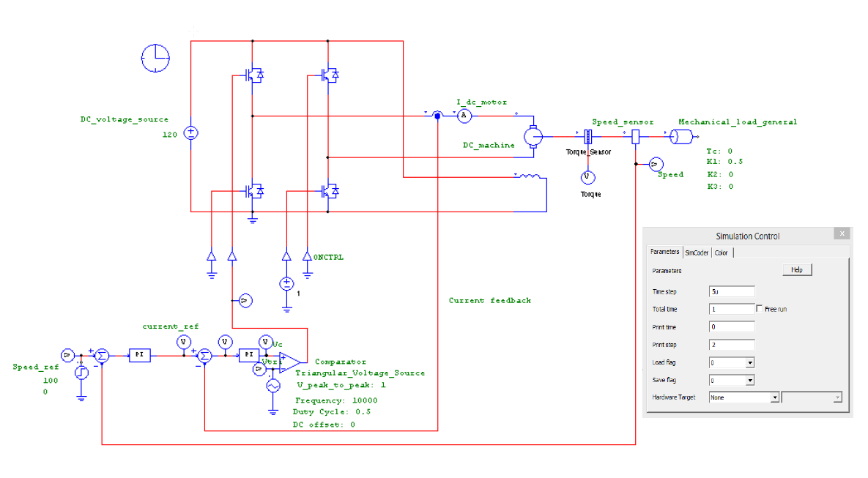Select the Speed_ref probe at left
Viewport: 868px width, 478px height.
point(67,355)
